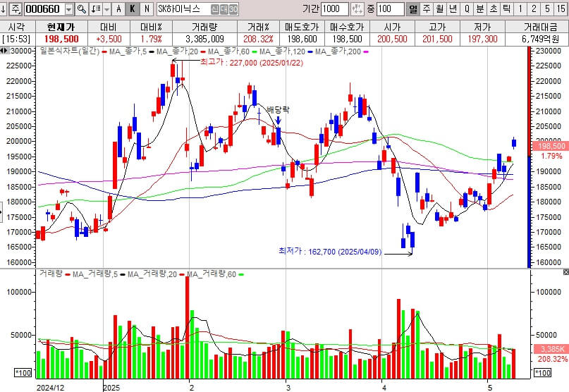Select the 틱 tick chart tab
This screenshot has height=392, width=569.
(507, 8)
